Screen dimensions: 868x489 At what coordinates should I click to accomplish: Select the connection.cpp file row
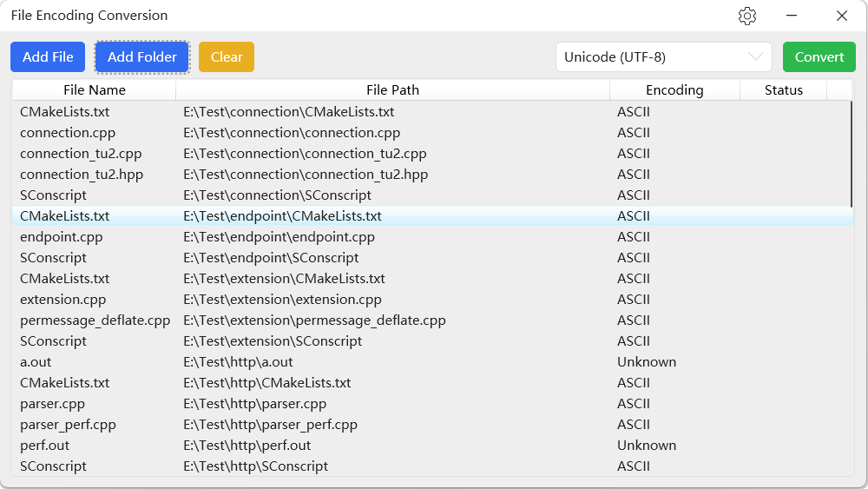click(68, 133)
